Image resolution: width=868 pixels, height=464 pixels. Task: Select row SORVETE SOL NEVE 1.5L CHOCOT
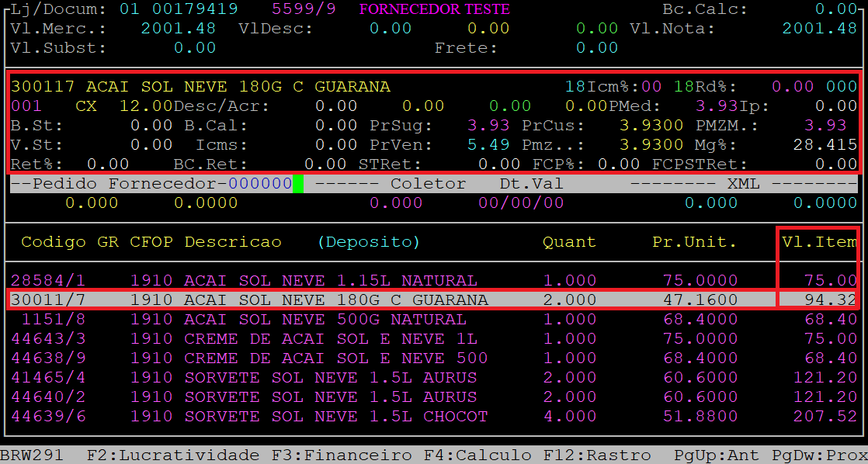[433, 417]
